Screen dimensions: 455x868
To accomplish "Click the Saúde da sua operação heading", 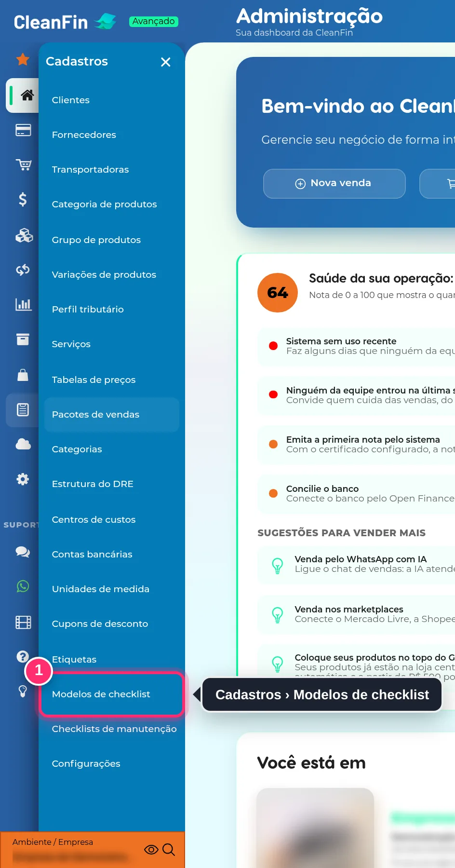I will 381,278.
